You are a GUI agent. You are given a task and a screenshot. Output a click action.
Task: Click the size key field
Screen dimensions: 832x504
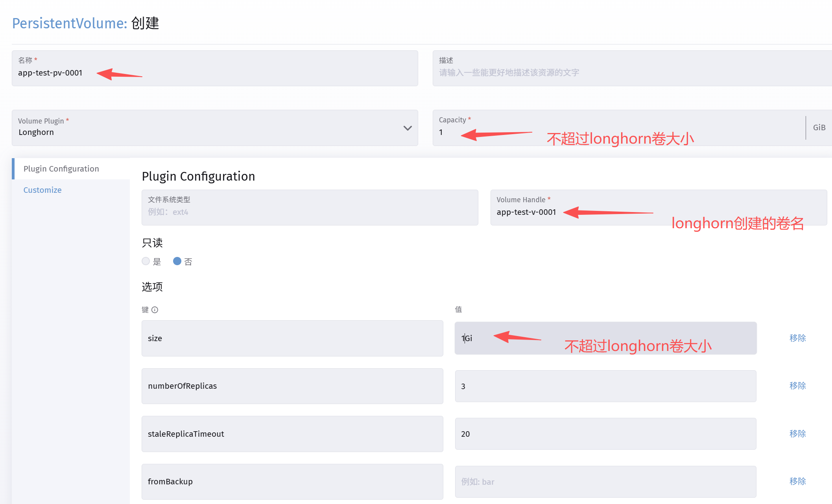pos(292,338)
